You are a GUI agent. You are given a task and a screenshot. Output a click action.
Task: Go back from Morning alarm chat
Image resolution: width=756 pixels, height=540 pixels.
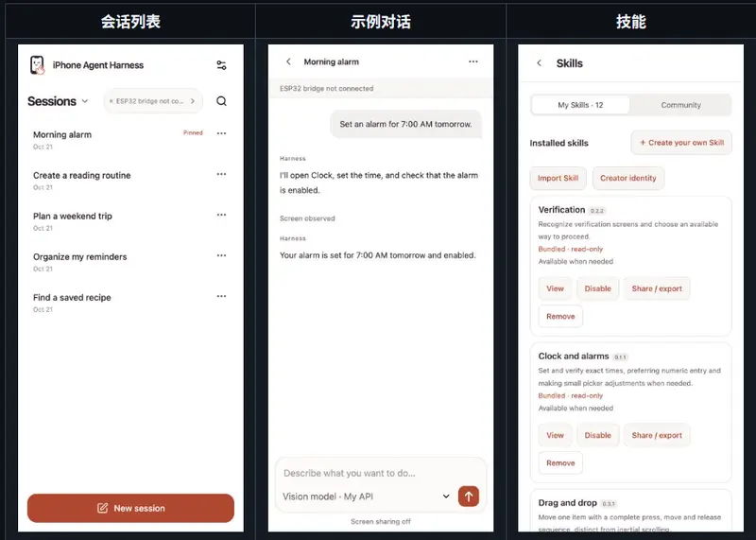[x=288, y=61]
